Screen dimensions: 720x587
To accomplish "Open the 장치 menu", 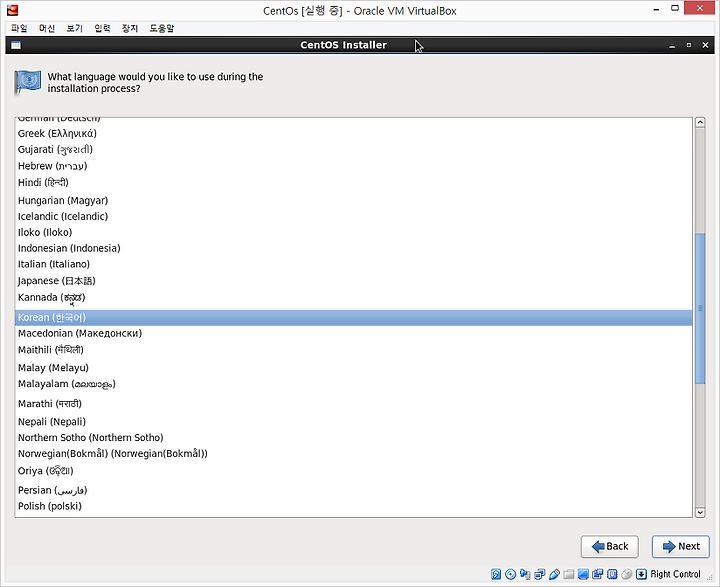I will 130,28.
